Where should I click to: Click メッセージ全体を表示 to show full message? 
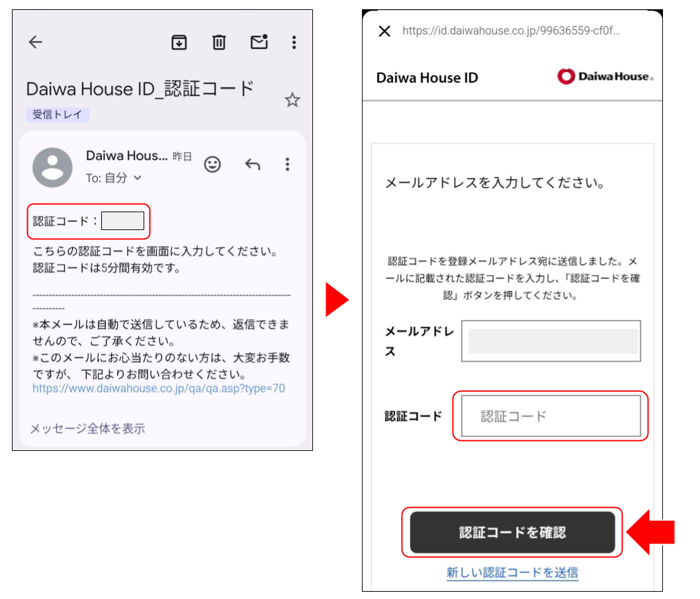[87, 428]
